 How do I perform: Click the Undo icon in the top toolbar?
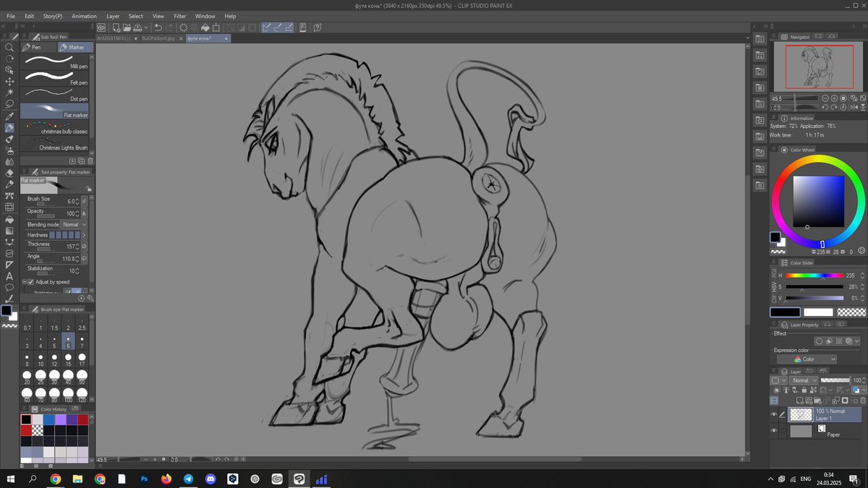pyautogui.click(x=158, y=27)
